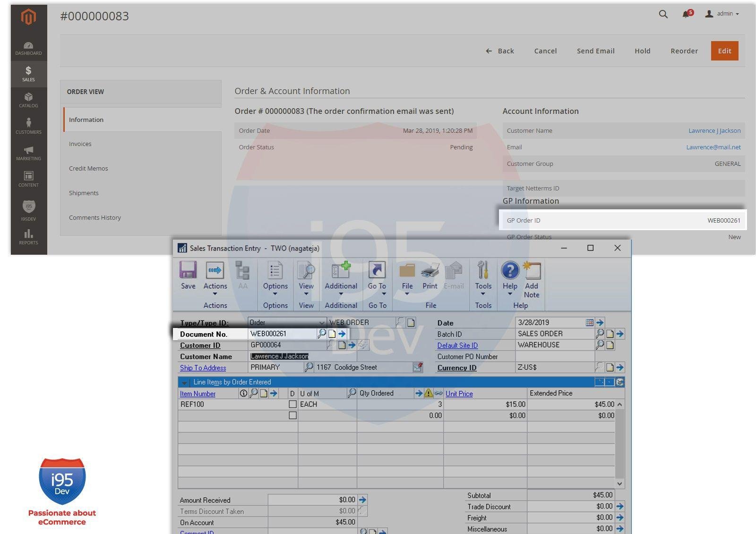Expand the Type/Type ID Order dropdown

click(x=321, y=323)
